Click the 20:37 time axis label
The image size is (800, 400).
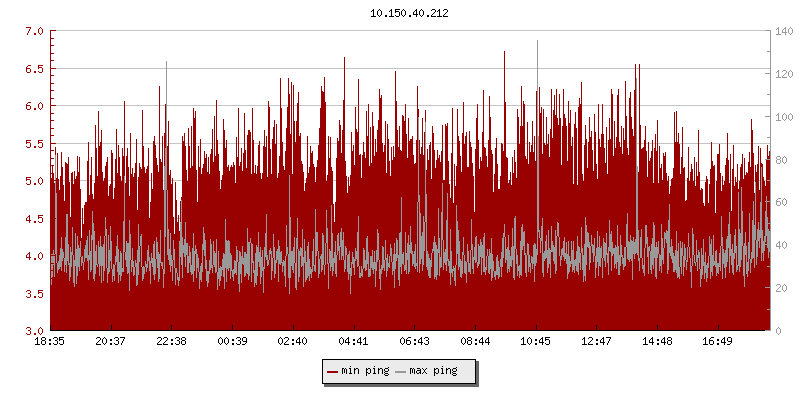[111, 342]
